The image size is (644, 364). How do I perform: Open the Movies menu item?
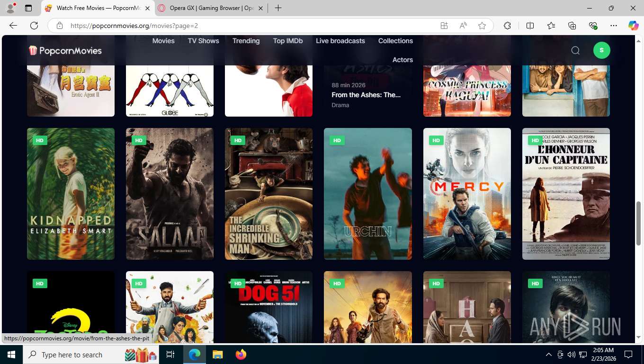(x=163, y=41)
